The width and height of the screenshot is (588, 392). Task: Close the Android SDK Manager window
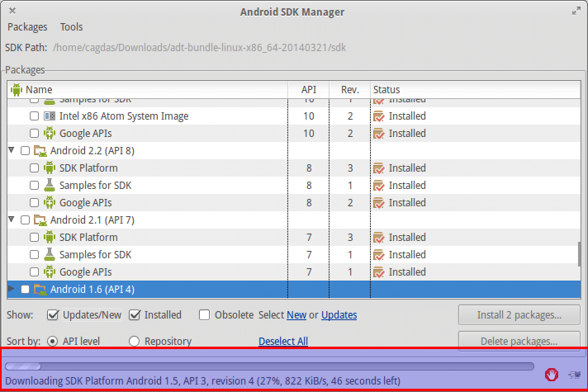coord(12,11)
